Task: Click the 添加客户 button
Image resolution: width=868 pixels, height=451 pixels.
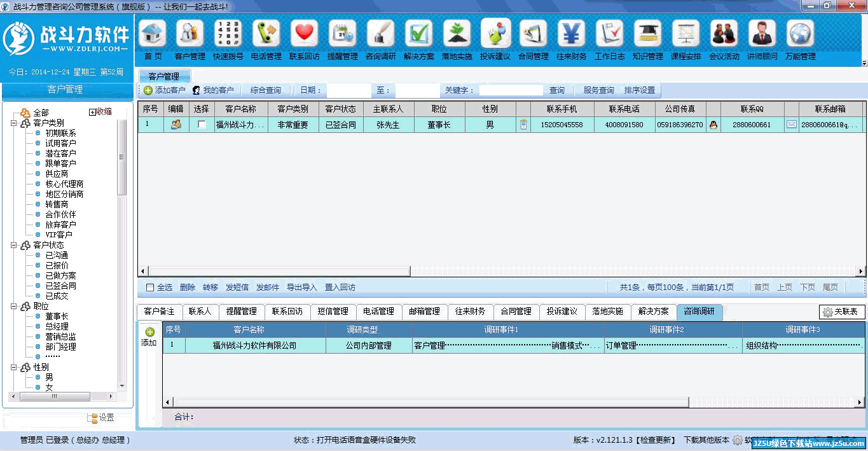Action: click(x=165, y=90)
